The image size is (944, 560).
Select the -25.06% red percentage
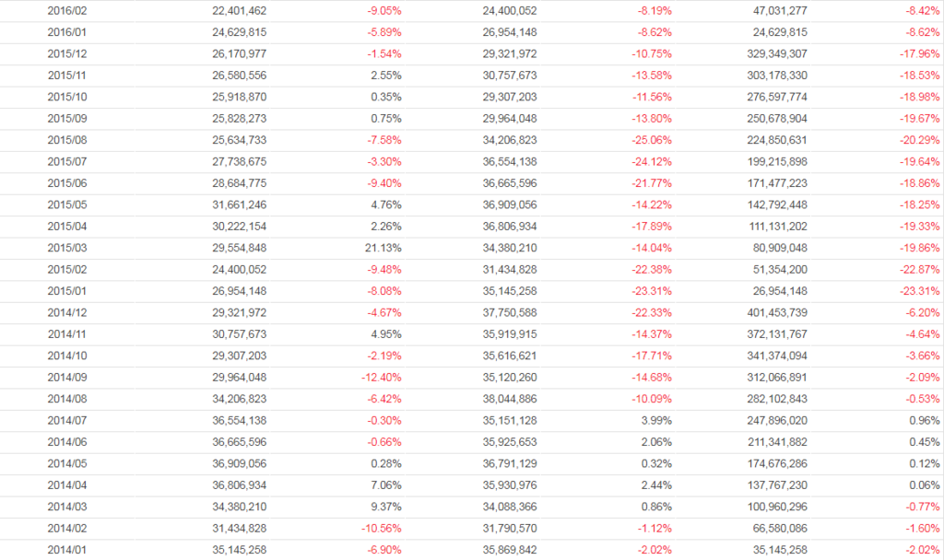click(x=652, y=141)
